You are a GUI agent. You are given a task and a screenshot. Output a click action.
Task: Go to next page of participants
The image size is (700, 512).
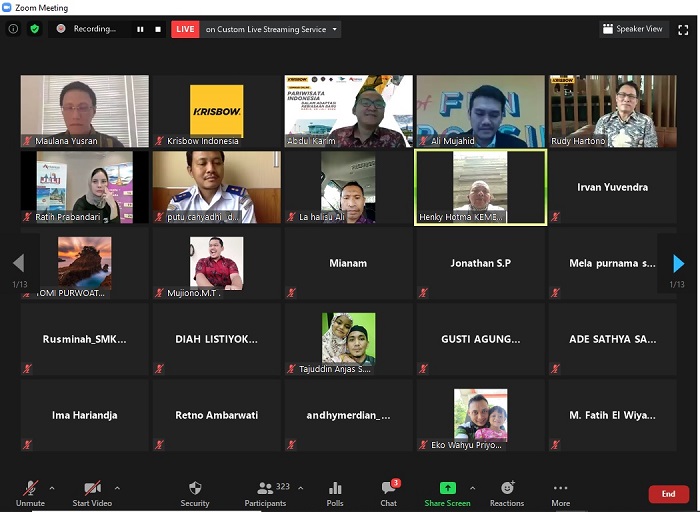[x=678, y=264]
